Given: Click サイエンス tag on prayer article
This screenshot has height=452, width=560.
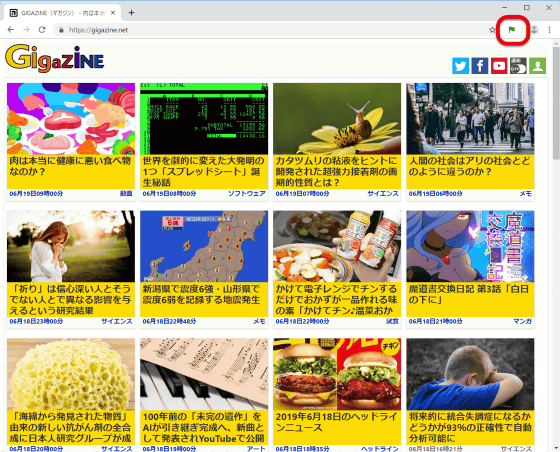Looking at the screenshot, I should tap(117, 321).
